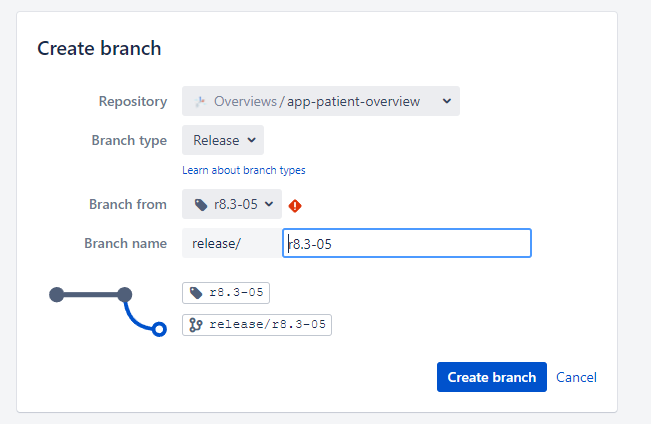Cancel the branch creation
This screenshot has height=424, width=651.
click(576, 377)
